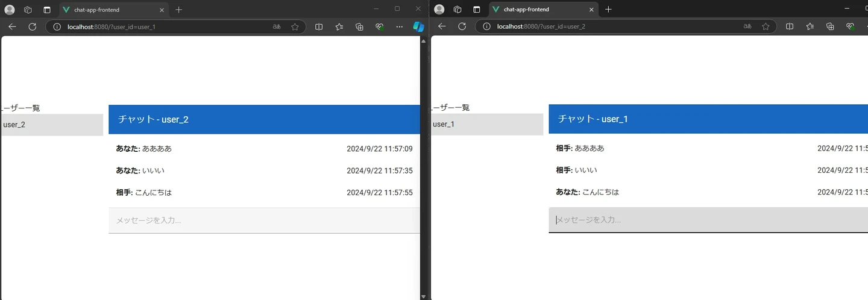Click the translate icon in the left address bar
Image resolution: width=868 pixels, height=300 pixels.
(x=277, y=27)
